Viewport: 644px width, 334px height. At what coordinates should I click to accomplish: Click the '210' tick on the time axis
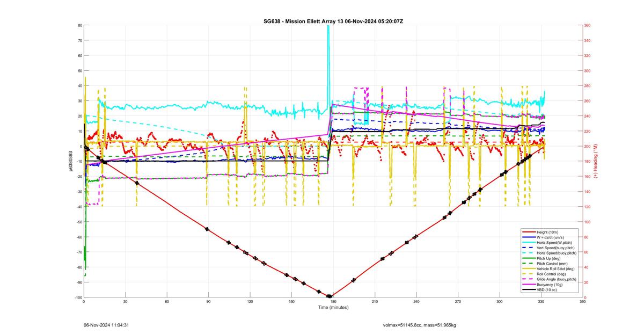point(375,302)
